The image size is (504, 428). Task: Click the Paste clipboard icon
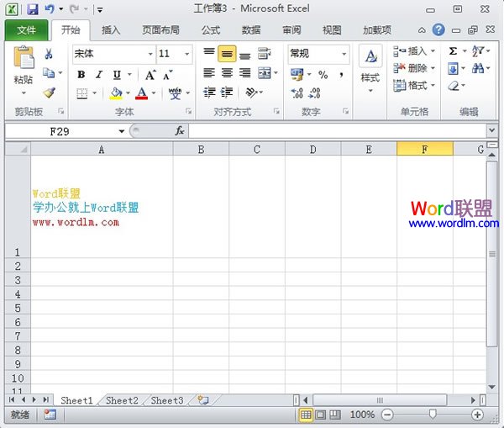click(x=24, y=57)
